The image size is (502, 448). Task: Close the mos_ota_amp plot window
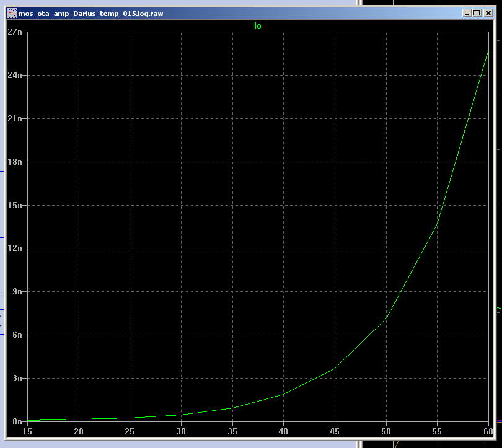click(x=488, y=13)
